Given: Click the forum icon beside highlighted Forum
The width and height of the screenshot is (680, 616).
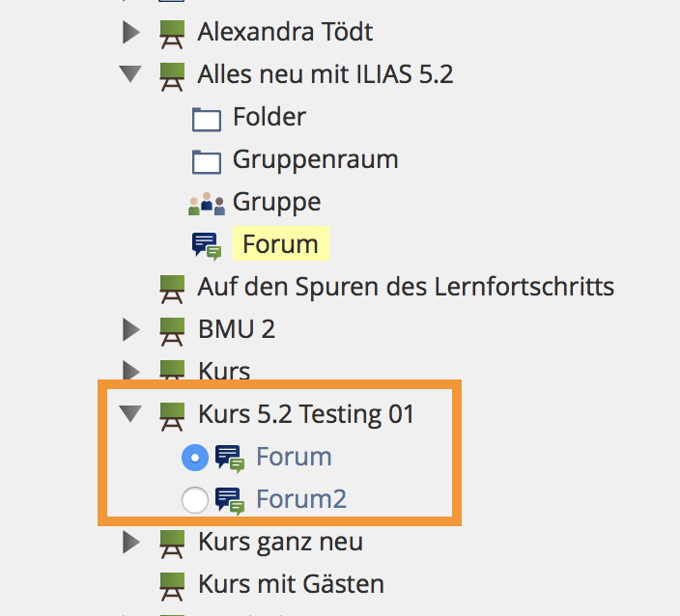Looking at the screenshot, I should click(207, 245).
